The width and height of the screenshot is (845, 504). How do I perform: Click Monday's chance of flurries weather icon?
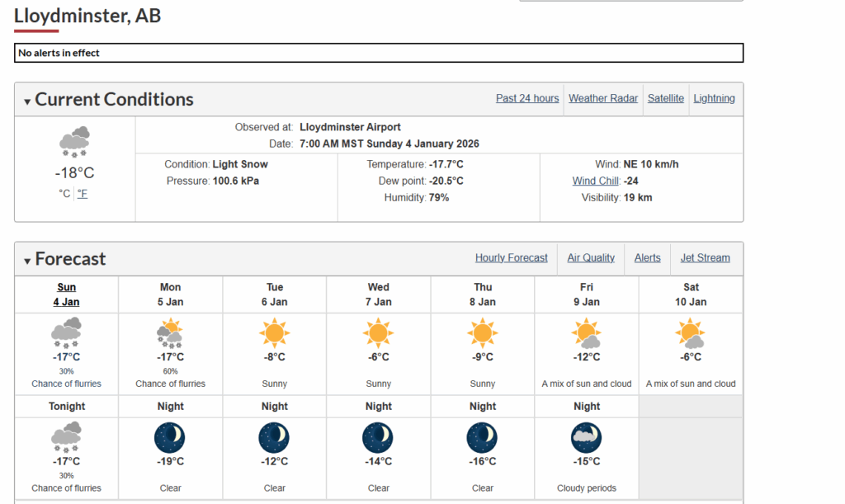pyautogui.click(x=170, y=333)
